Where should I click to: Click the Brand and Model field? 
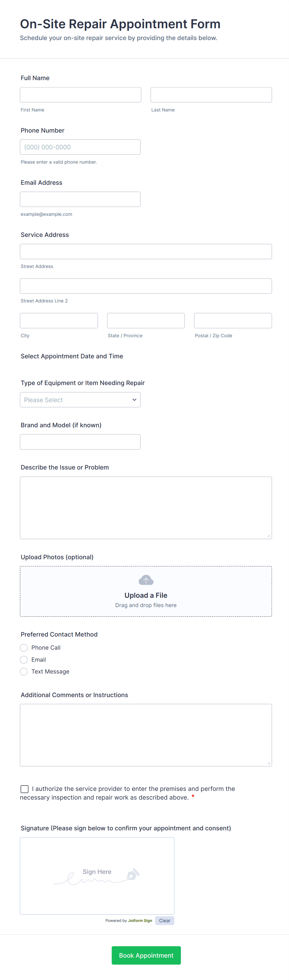[80, 442]
